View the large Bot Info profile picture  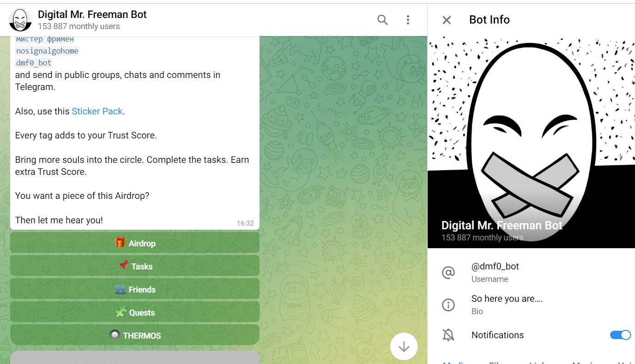click(x=531, y=142)
